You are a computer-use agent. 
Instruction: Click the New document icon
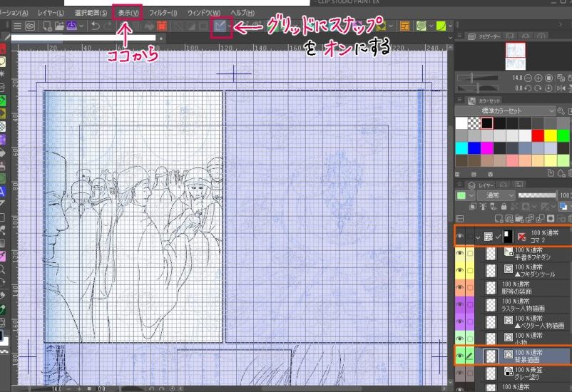(47, 26)
